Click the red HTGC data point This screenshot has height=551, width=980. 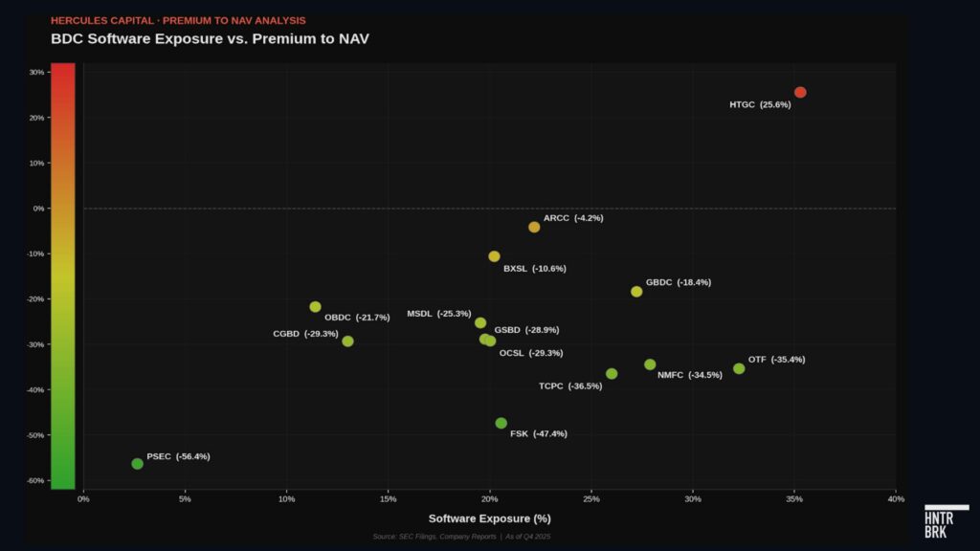[800, 93]
